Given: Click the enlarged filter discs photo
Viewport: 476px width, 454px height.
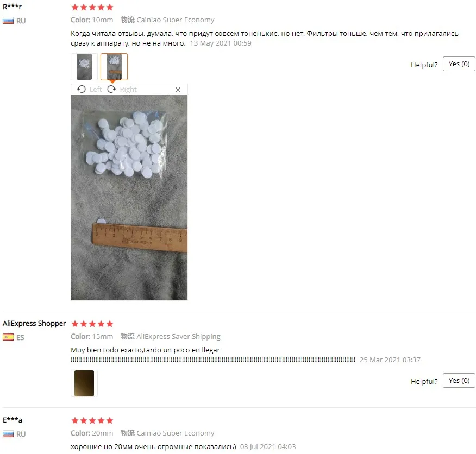Looking at the screenshot, I should 129,198.
